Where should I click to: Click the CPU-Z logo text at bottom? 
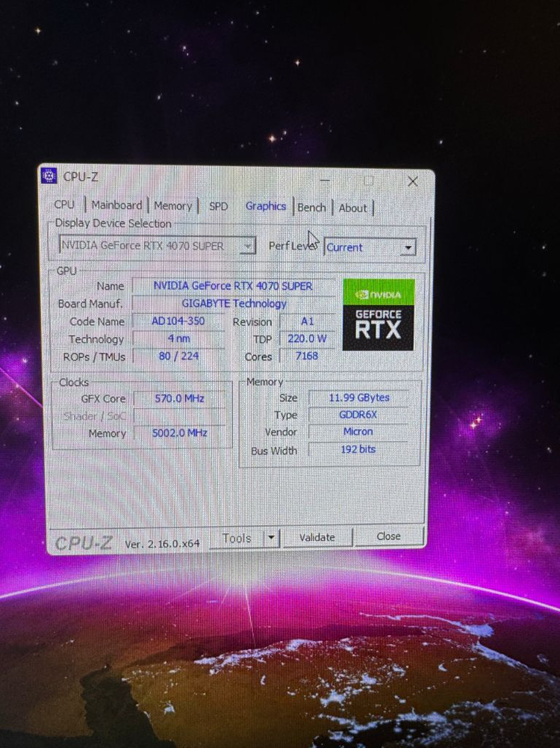tap(84, 543)
